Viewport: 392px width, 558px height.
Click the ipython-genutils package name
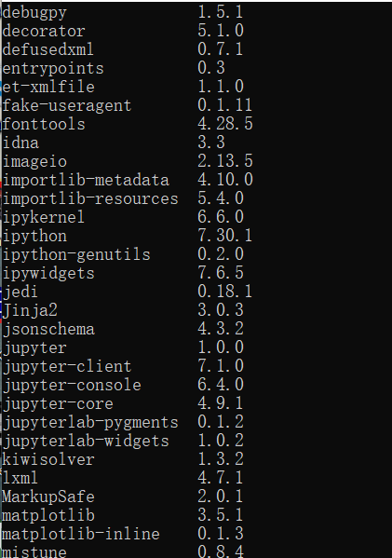(76, 254)
